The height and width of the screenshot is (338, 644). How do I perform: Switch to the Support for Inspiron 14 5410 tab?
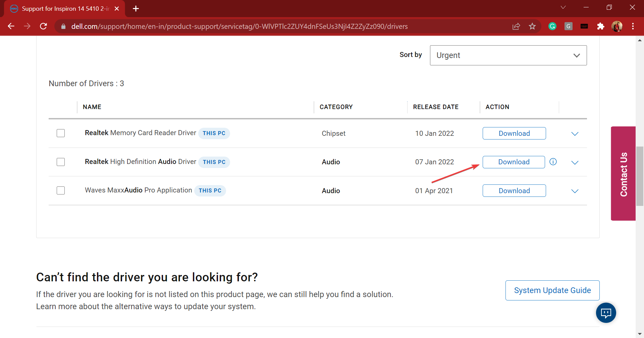(65, 9)
